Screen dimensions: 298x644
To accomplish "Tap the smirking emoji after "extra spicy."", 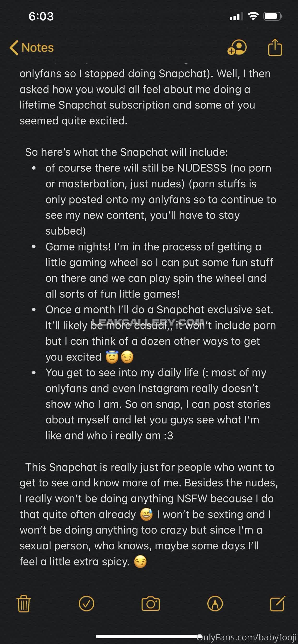I will 140,562.
